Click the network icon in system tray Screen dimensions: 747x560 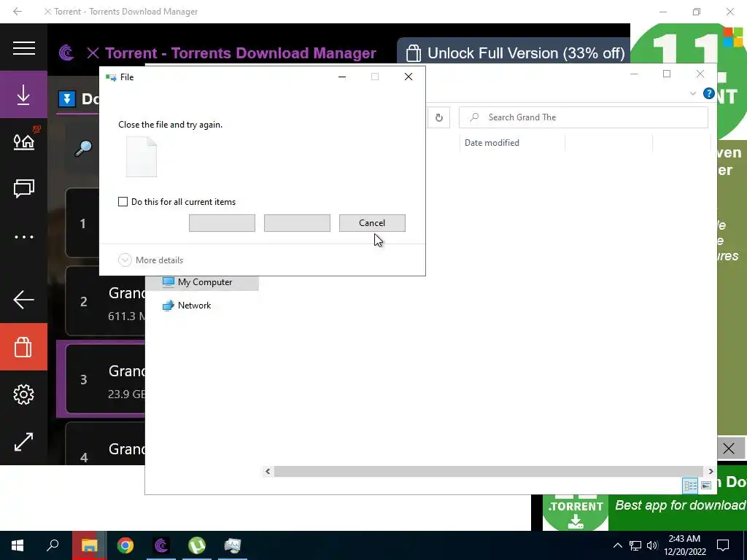click(x=635, y=545)
